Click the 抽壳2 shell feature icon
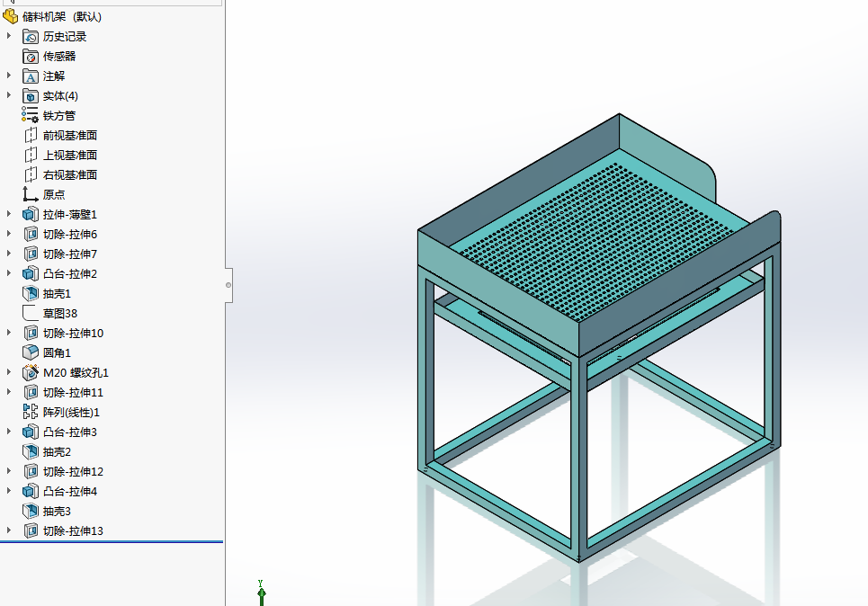 pos(31,452)
